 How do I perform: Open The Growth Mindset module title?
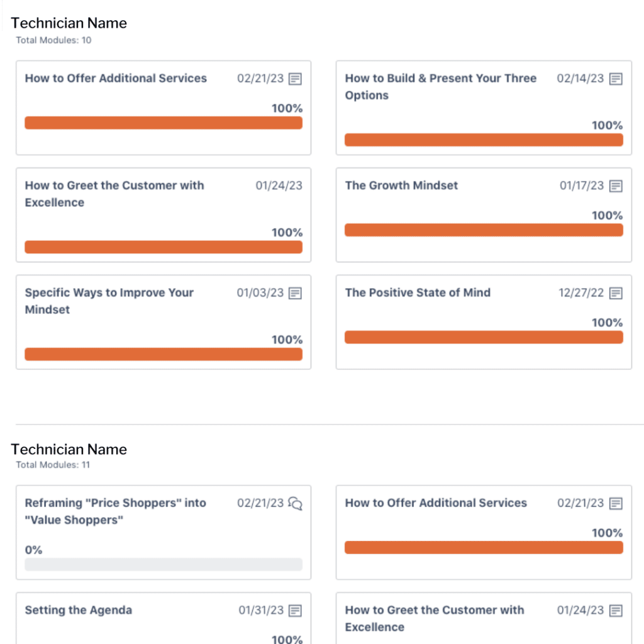401,186
